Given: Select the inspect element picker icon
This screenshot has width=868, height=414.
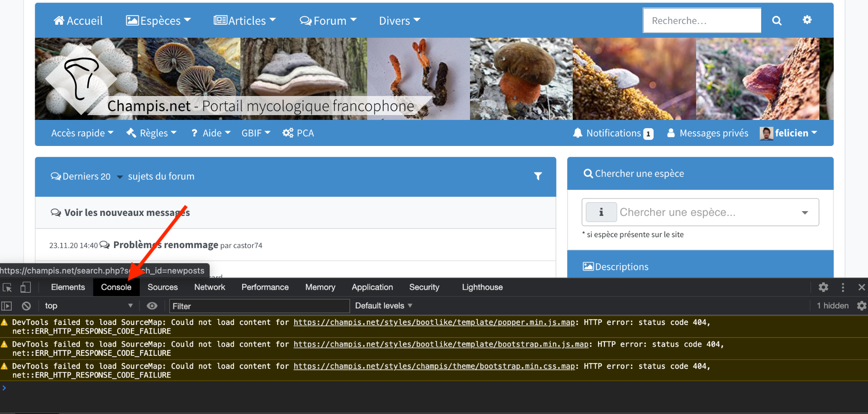Looking at the screenshot, I should [x=7, y=288].
